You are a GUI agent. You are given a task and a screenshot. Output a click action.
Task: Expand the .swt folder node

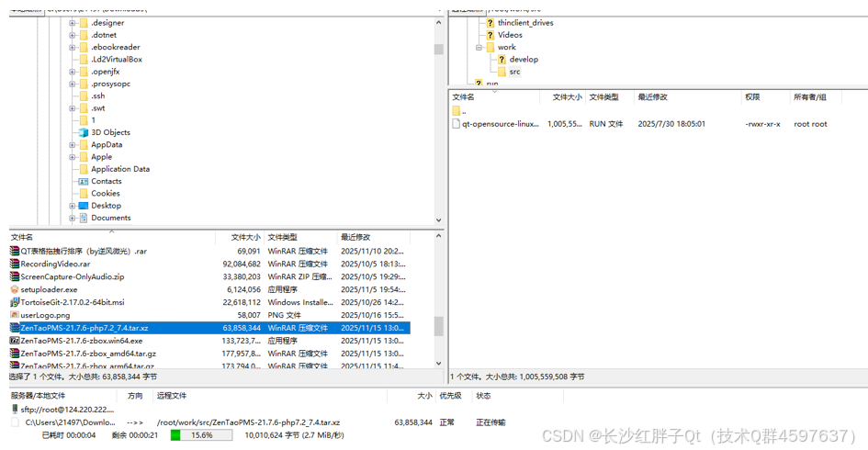(x=72, y=108)
